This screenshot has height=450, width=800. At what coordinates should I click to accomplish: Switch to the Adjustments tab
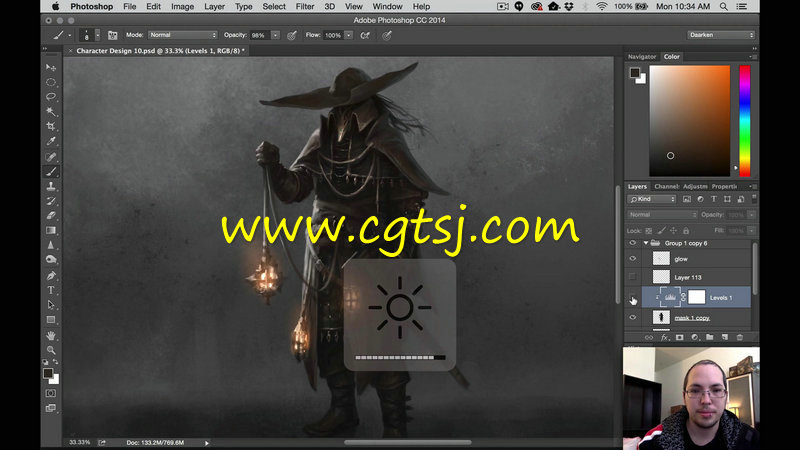pyautogui.click(x=695, y=186)
